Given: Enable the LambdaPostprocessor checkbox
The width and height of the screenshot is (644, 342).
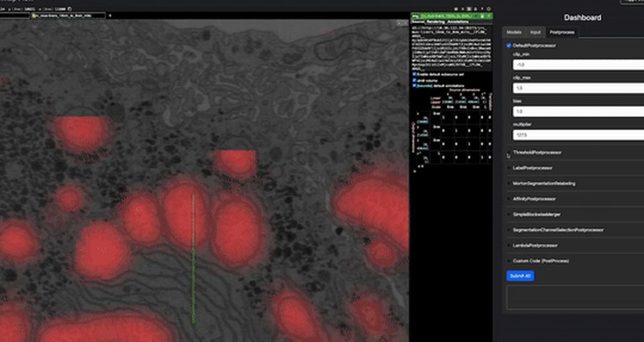Looking at the screenshot, I should pos(509,245).
